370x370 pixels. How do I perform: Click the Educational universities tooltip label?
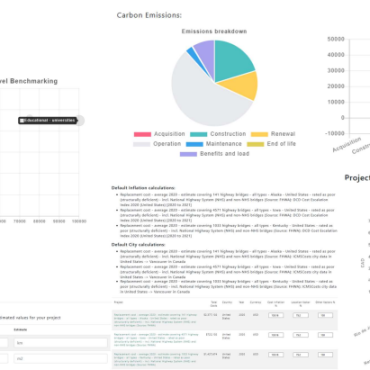click(x=48, y=120)
